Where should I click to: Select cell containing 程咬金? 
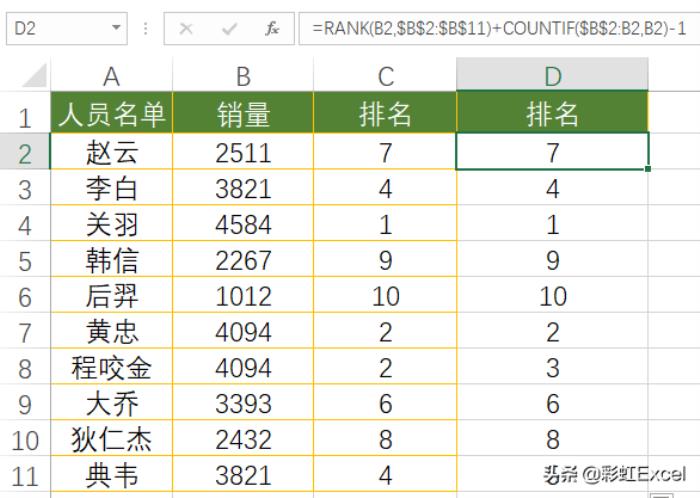111,368
